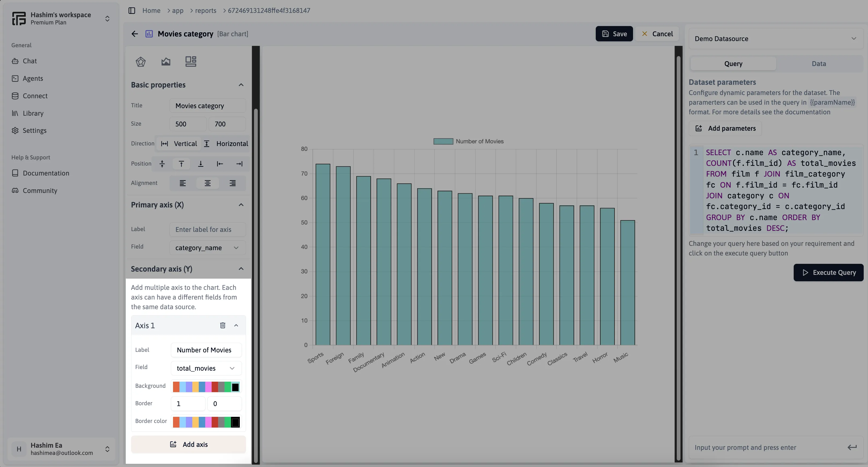This screenshot has width=868, height=467.
Task: Open the category_name field dropdown
Action: 206,247
